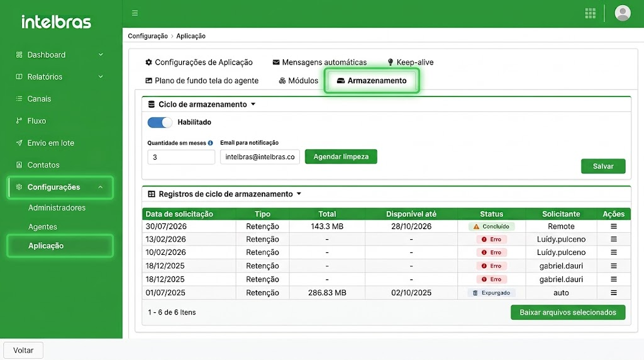Open Contatos in sidebar
The image size is (644, 360).
tap(43, 165)
